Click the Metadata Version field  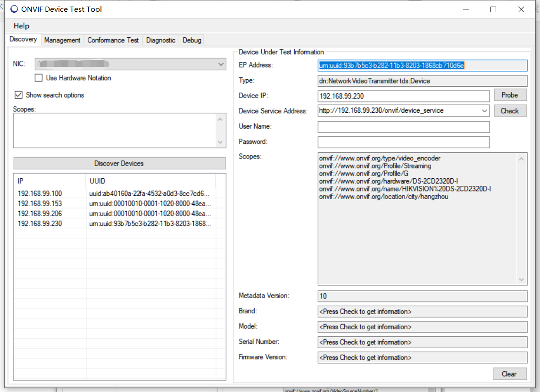(x=422, y=296)
